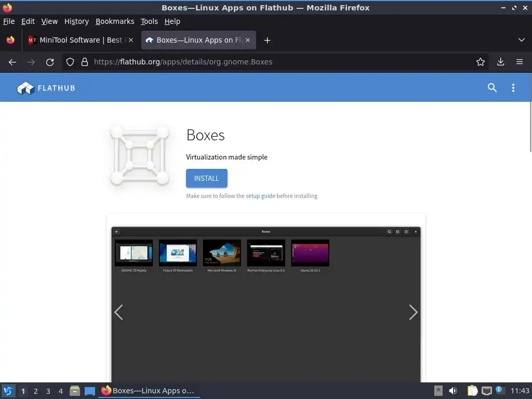View site security via padlock icon
The width and height of the screenshot is (532, 399).
pos(85,62)
